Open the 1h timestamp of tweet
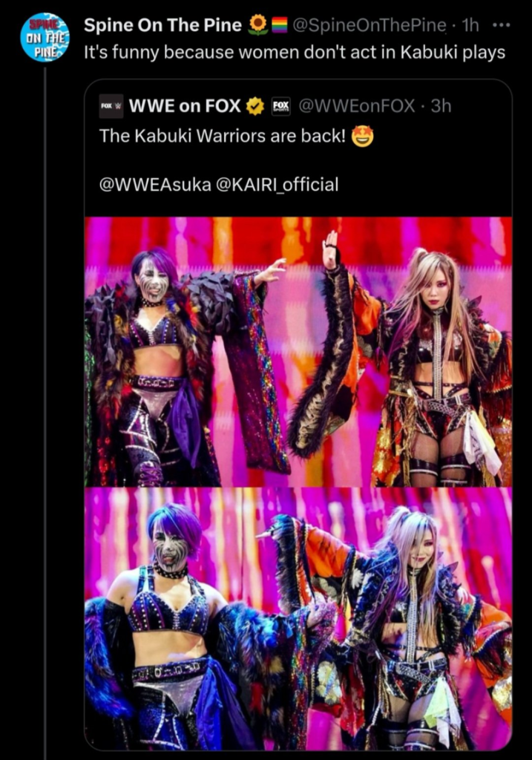The height and width of the screenshot is (760, 532). click(468, 24)
